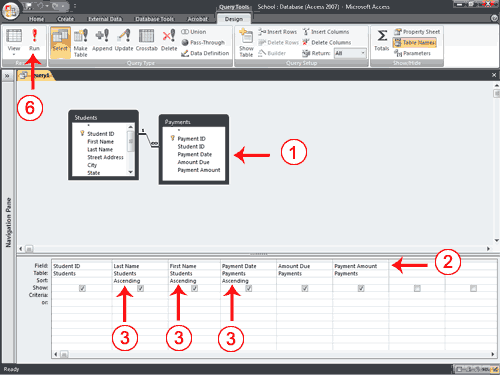Click the Delete query icon
The image size is (500, 375).
click(169, 36)
